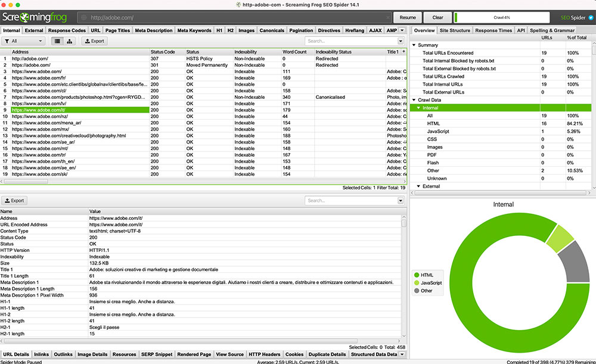
Task: Click the Screaming Frog logo
Action: (34, 17)
